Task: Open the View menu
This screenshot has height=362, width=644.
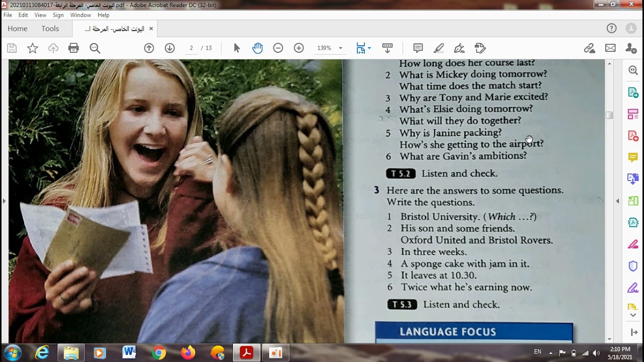Action: [x=40, y=15]
